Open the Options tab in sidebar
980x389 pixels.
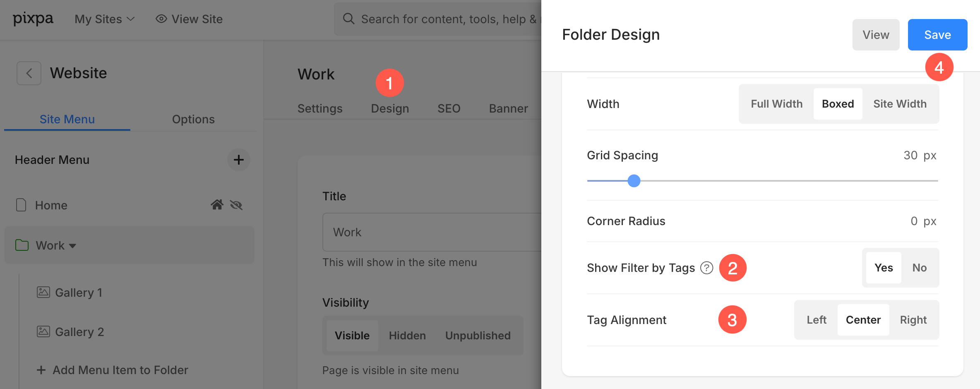click(193, 119)
